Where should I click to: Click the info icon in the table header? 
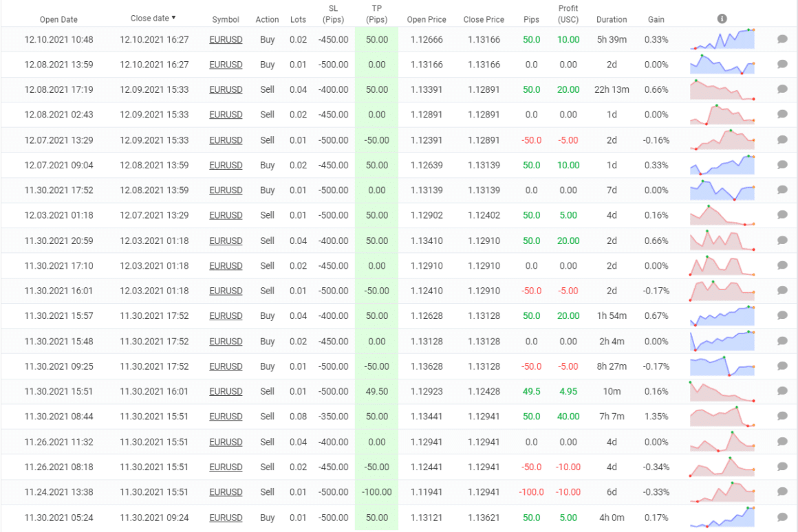(722, 19)
